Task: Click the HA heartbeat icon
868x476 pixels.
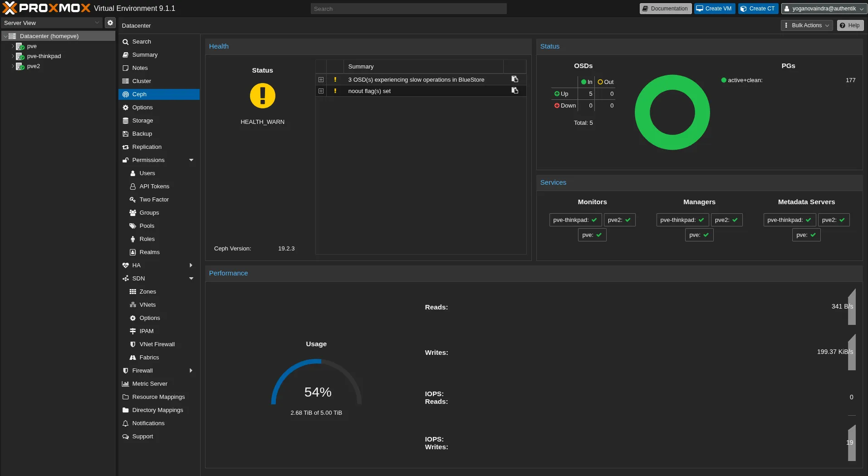Action: coord(126,265)
